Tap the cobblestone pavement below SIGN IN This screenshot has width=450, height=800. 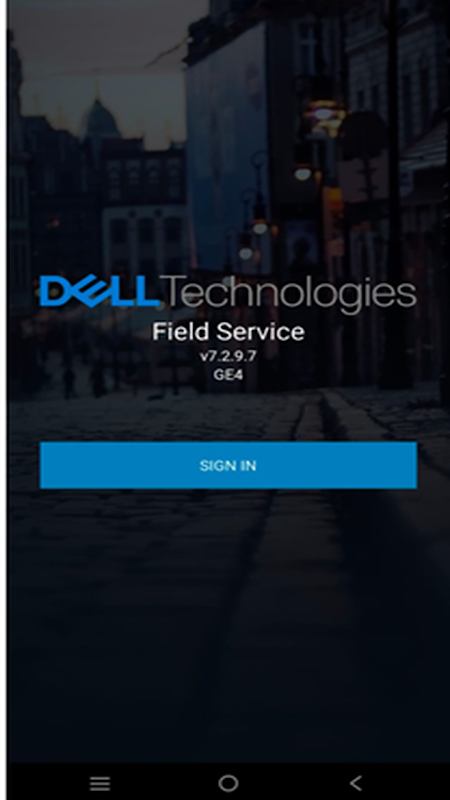228,587
